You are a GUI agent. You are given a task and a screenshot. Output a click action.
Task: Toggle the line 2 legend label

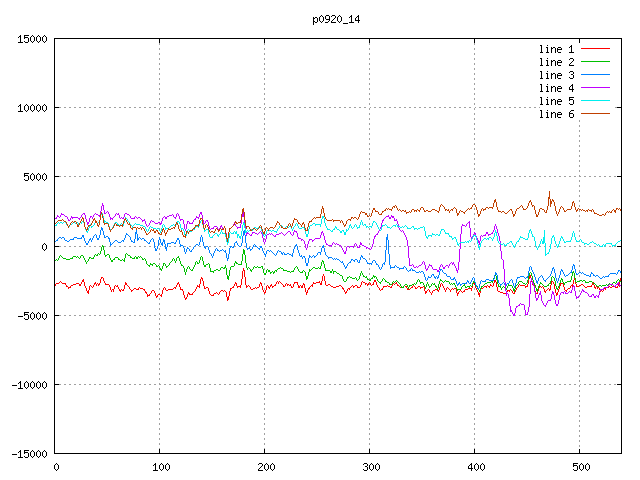click(557, 62)
